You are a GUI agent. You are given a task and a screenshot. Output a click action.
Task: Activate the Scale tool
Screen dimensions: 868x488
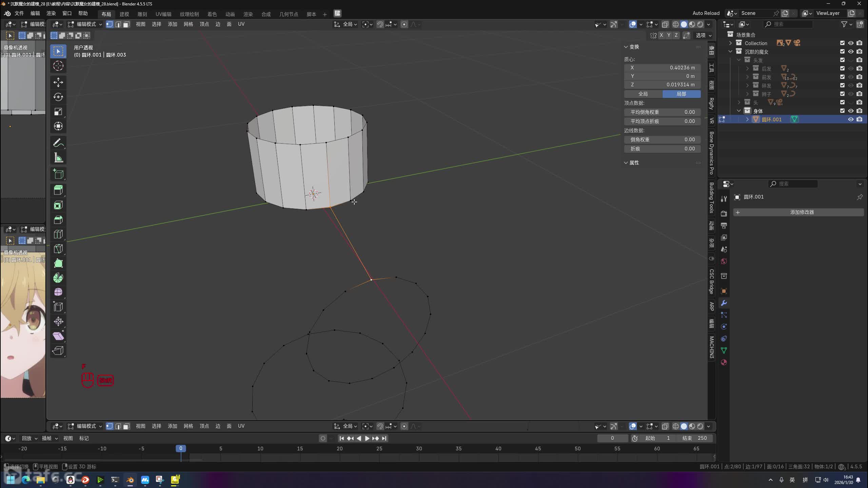pyautogui.click(x=58, y=111)
